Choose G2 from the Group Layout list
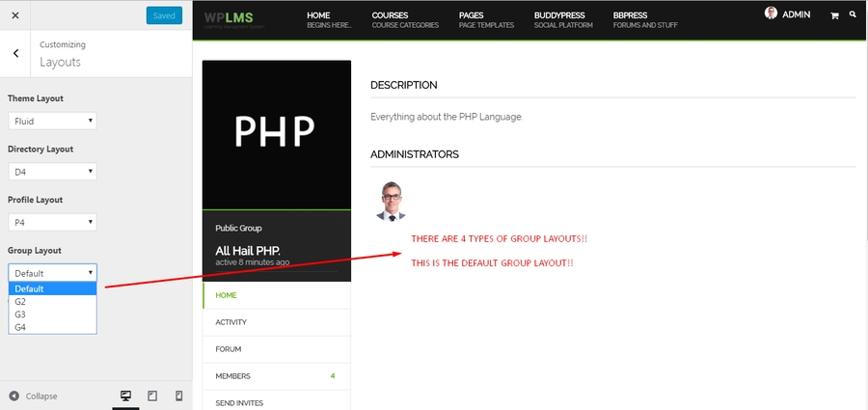The image size is (868, 410). point(53,302)
